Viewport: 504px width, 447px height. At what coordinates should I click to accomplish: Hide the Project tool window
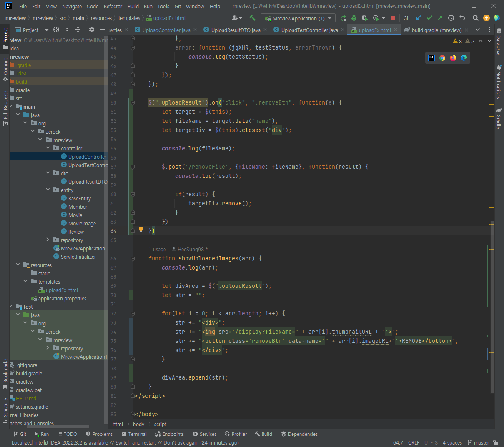click(103, 30)
